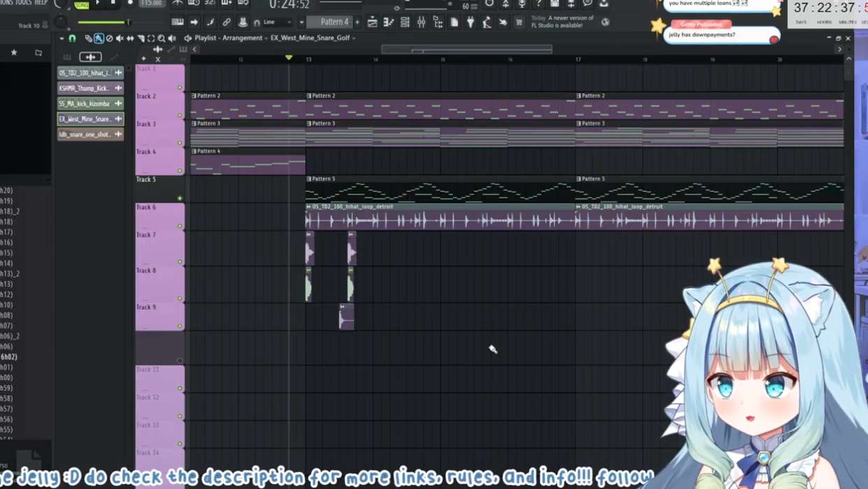Mute Track 6 via its green LED

[x=180, y=226]
